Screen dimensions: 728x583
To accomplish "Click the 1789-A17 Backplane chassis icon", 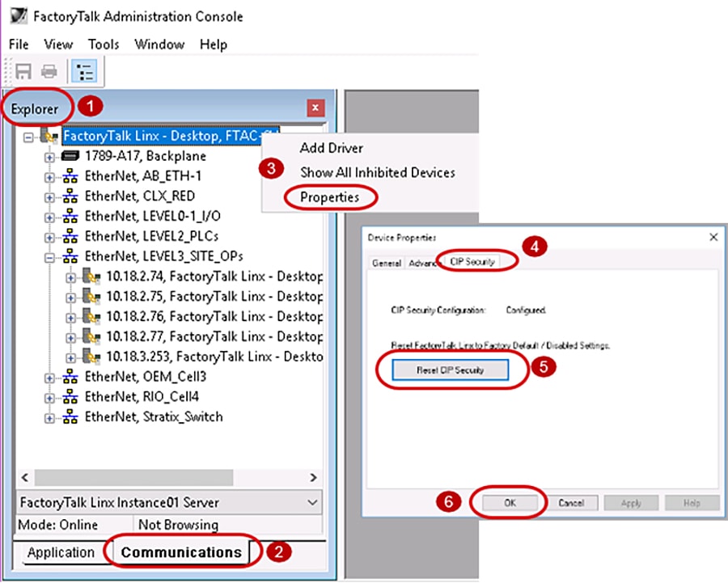I will tap(70, 155).
